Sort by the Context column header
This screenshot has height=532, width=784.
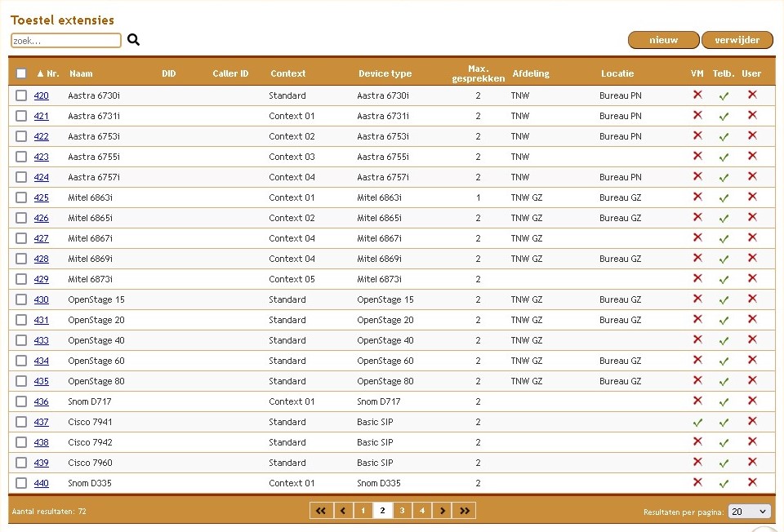[288, 73]
